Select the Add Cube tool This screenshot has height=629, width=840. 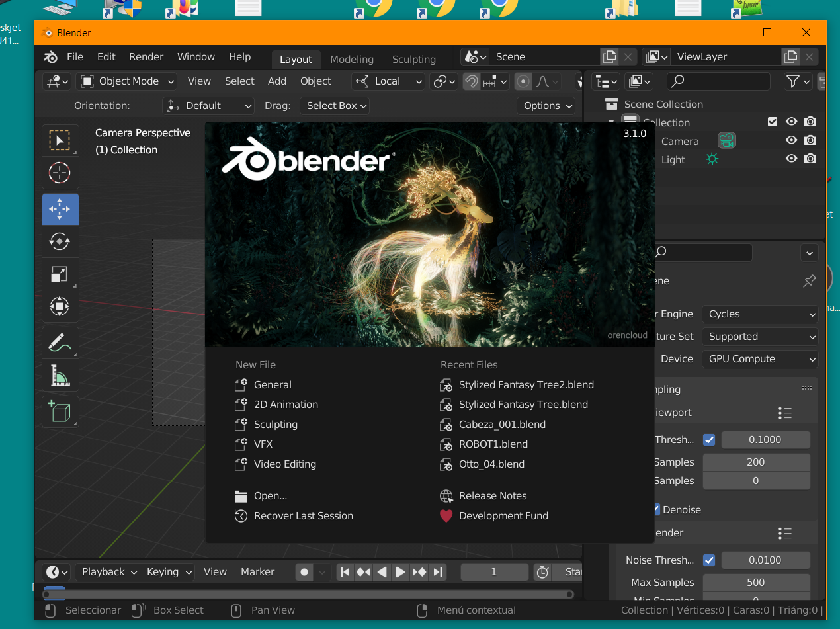pos(60,411)
